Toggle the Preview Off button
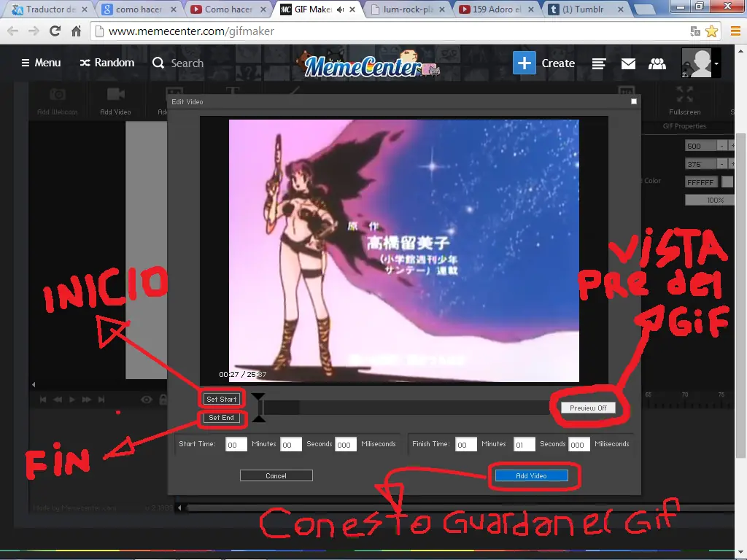Viewport: 747px width, 560px height. pyautogui.click(x=588, y=408)
